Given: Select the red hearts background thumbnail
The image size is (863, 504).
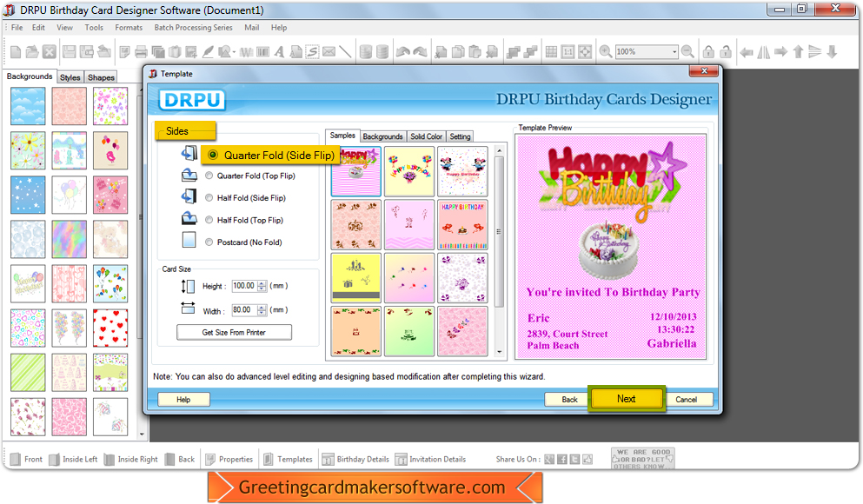Looking at the screenshot, I should coord(110,328).
